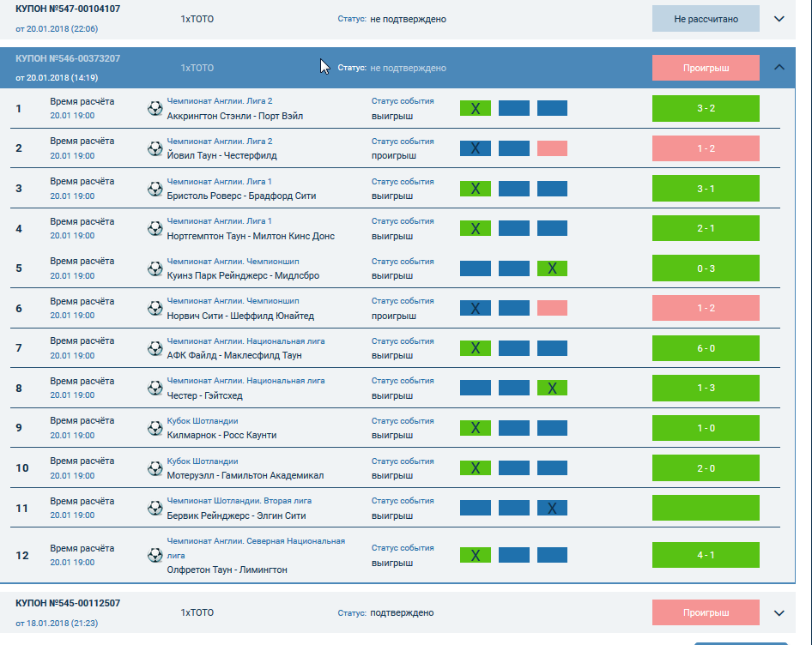Click date от 18.01.2018 (21:23)
Viewport: 812px width, 645px height.
click(x=57, y=624)
